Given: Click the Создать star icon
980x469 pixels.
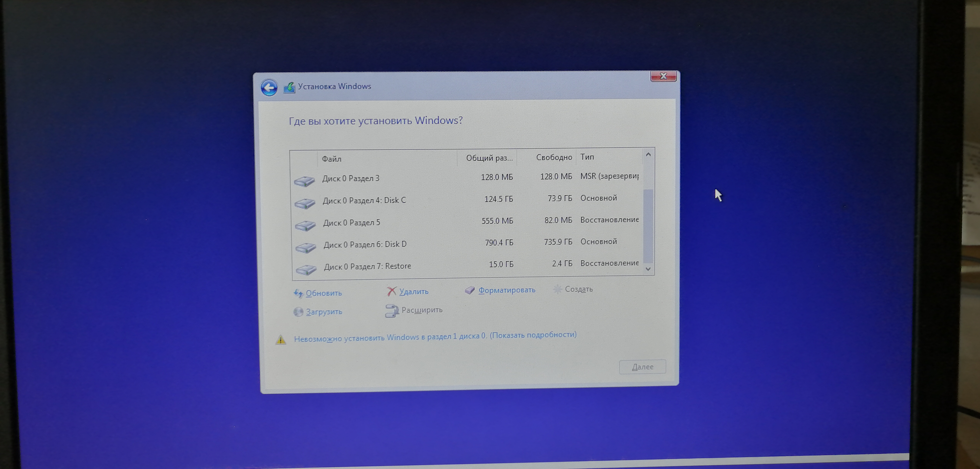Looking at the screenshot, I should pyautogui.click(x=557, y=289).
